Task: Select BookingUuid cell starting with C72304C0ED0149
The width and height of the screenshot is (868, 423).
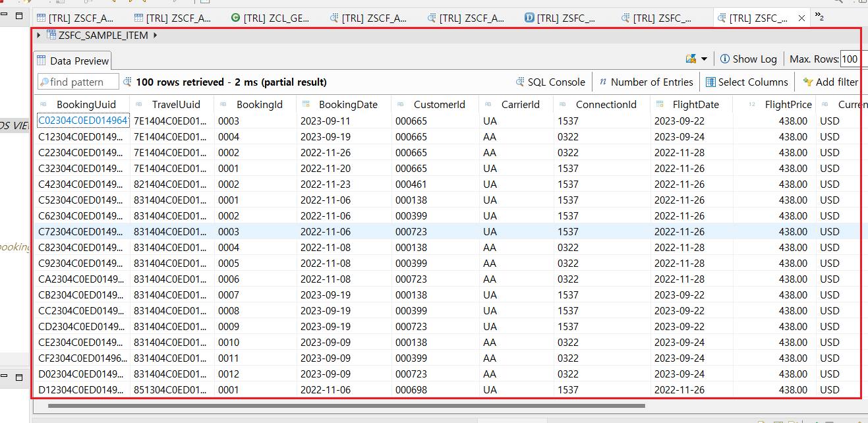Action: pos(80,231)
